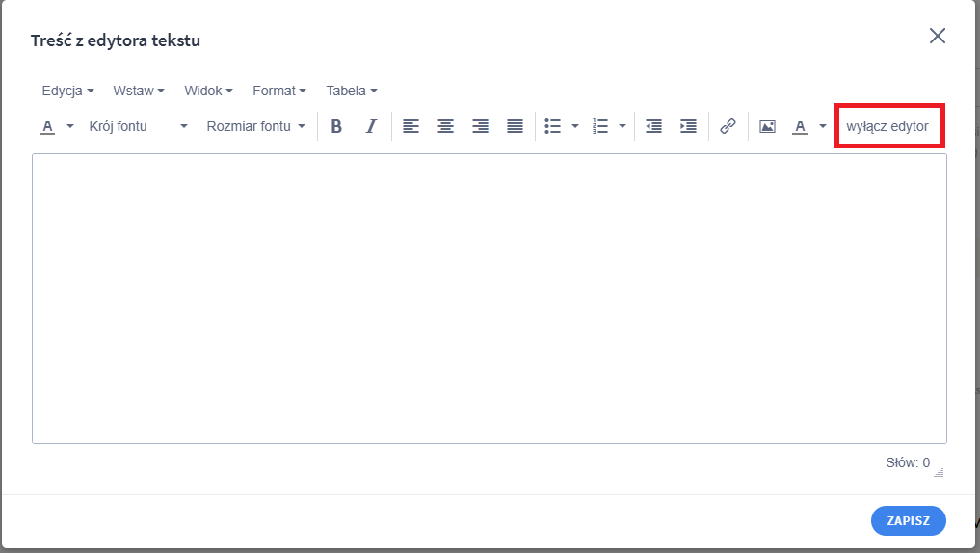The image size is (980, 553).
Task: Insert a bulleted list
Action: tap(552, 126)
